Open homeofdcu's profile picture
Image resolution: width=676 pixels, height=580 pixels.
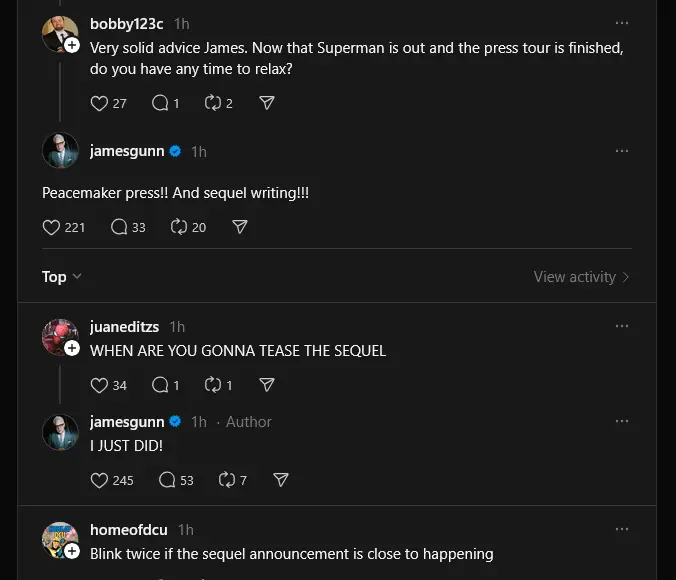(59, 540)
